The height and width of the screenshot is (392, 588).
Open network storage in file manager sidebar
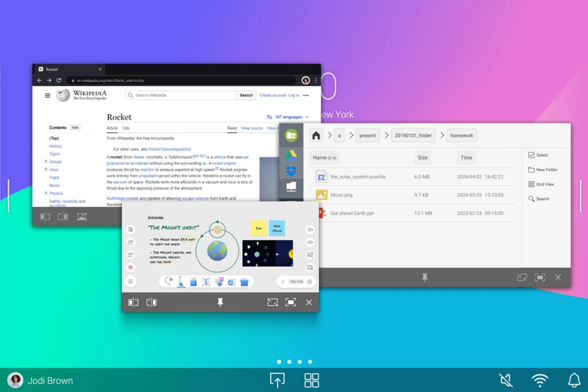(291, 187)
